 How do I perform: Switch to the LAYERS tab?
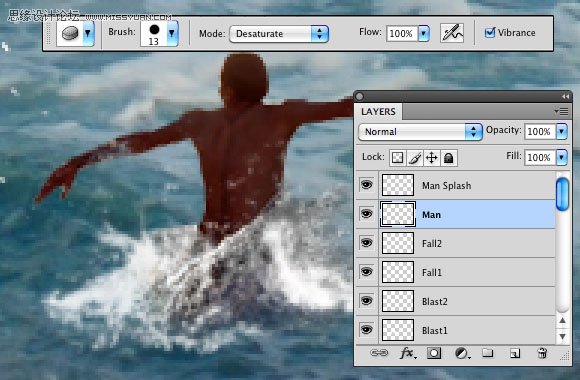tap(378, 111)
